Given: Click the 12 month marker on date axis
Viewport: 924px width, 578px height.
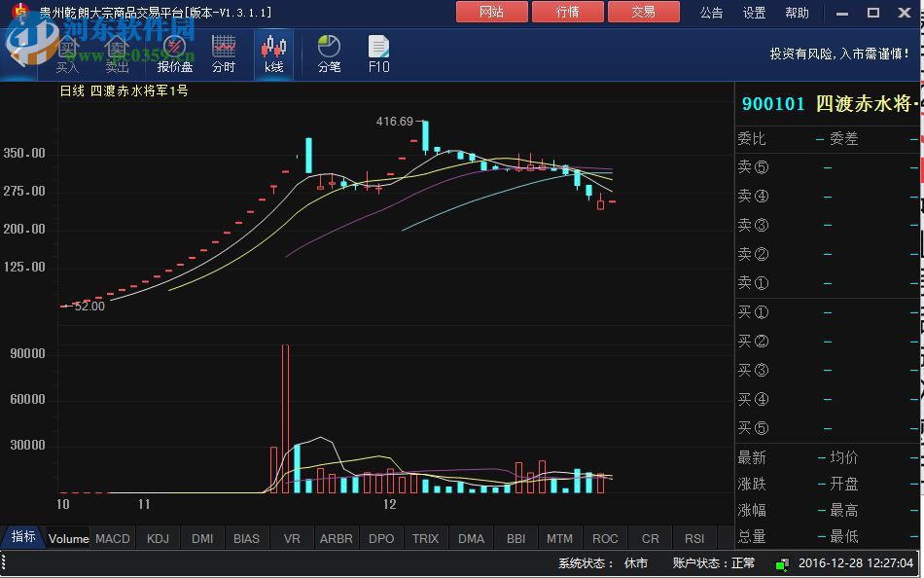Looking at the screenshot, I should (389, 505).
